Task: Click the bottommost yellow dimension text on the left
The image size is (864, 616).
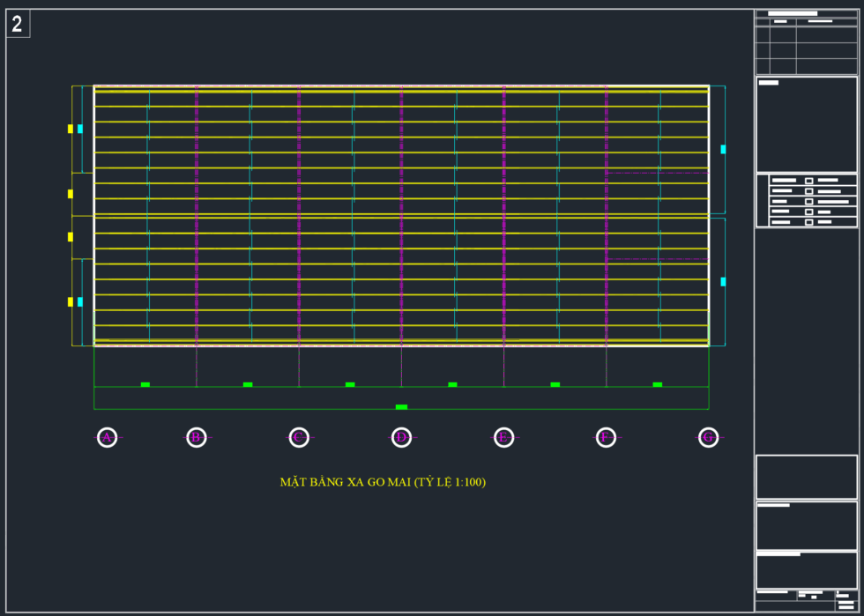Action: coord(71,301)
